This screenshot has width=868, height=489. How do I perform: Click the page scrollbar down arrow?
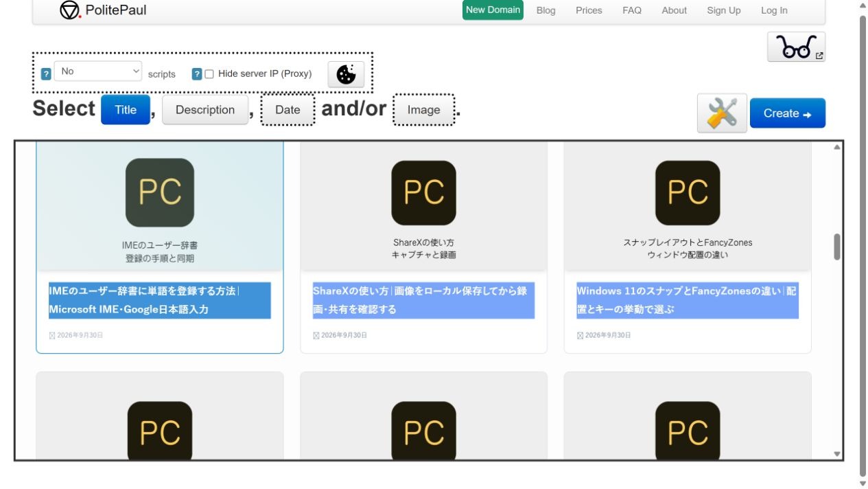pos(863,484)
